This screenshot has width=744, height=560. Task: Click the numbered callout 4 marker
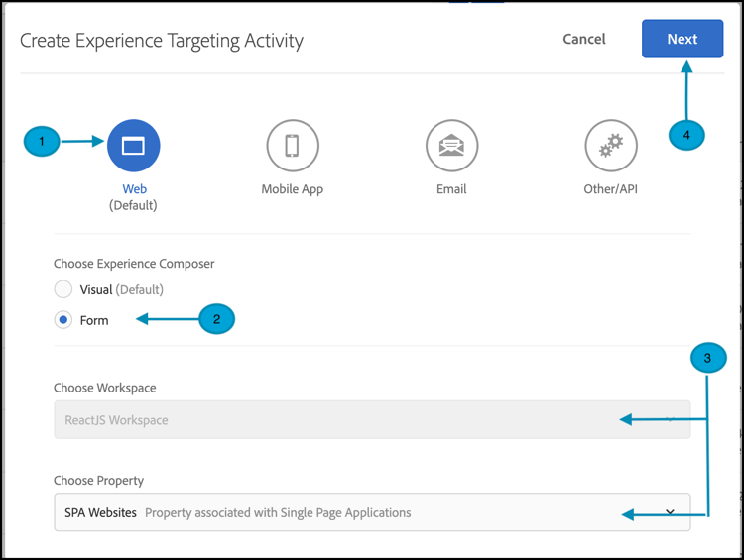(686, 133)
